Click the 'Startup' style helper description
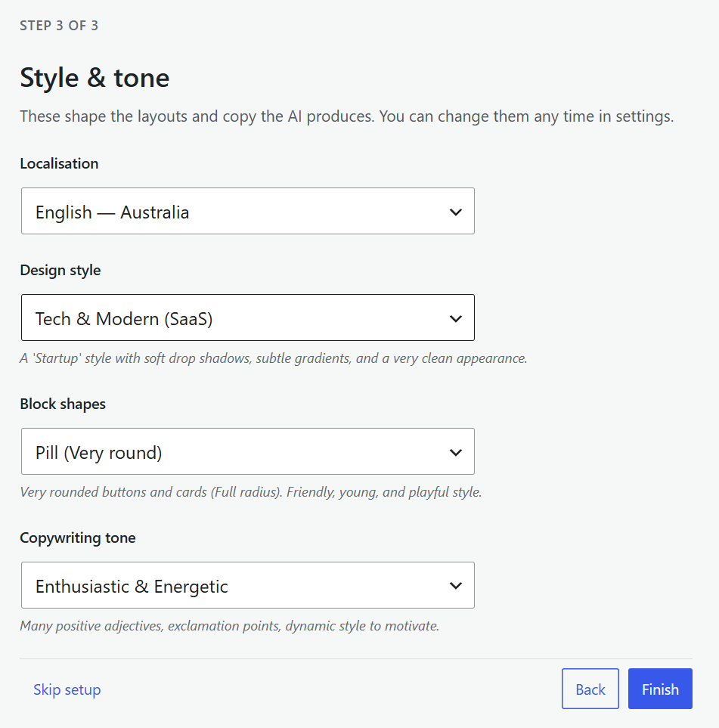This screenshot has width=719, height=728. 274,358
